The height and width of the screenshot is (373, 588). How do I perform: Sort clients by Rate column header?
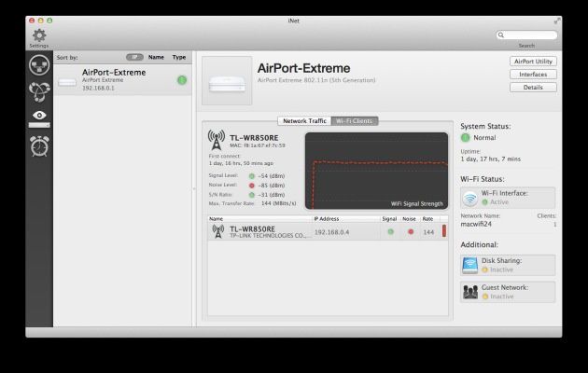click(428, 219)
